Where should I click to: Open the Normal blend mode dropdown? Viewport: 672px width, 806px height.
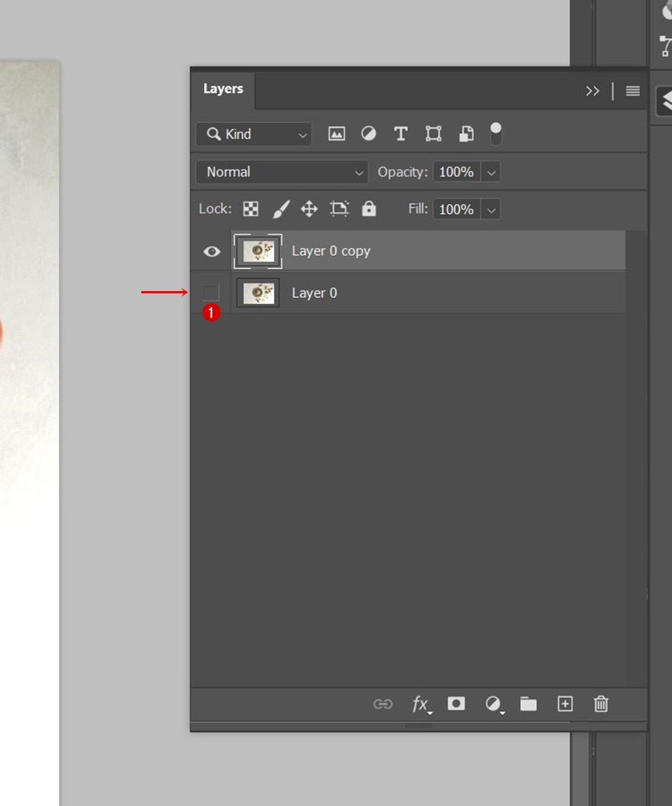coord(281,172)
